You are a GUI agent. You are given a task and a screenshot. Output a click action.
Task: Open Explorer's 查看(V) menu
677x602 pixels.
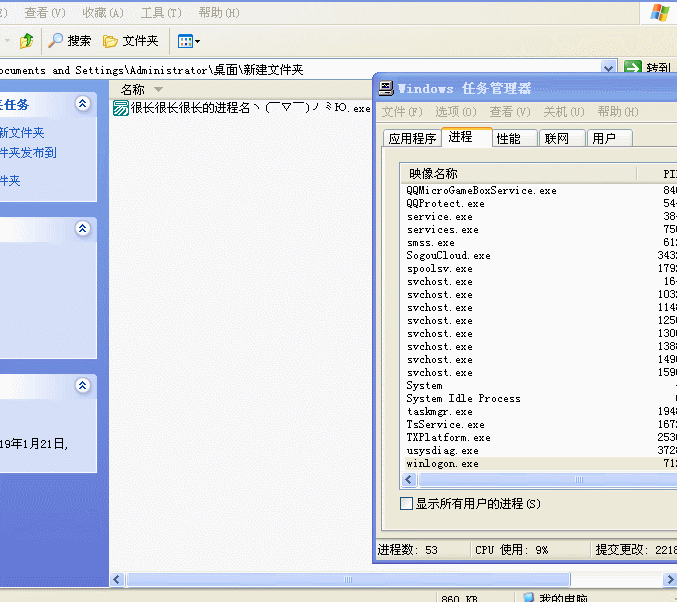[44, 13]
